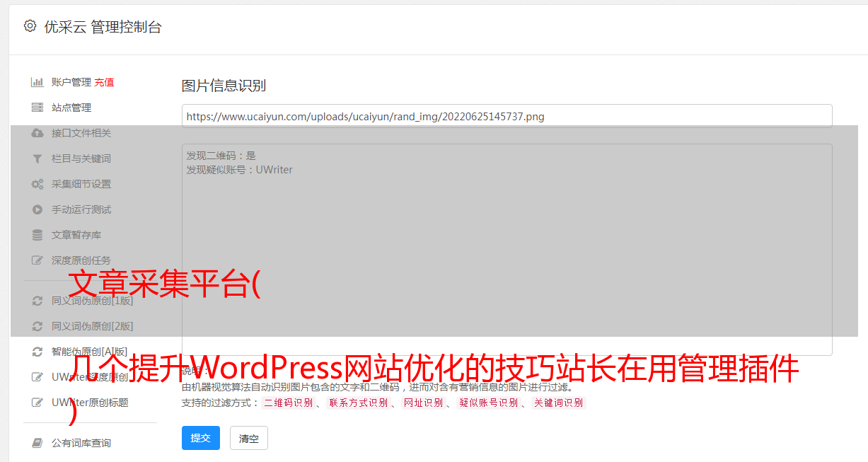
Task: Click the gears icon for 采集细节设置
Action: tap(37, 184)
